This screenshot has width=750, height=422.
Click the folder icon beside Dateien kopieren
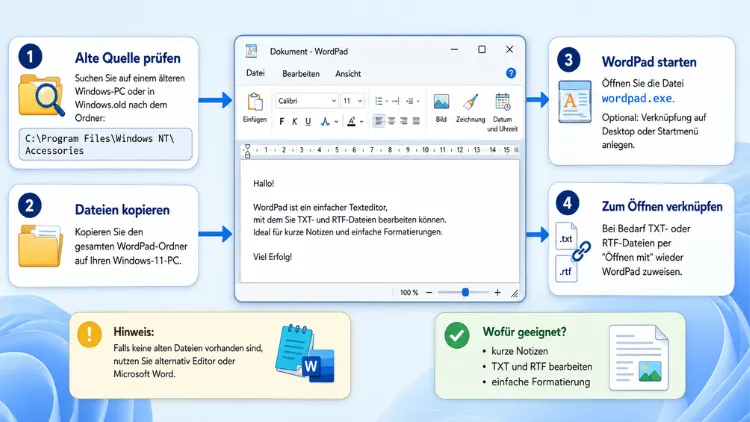click(41, 245)
